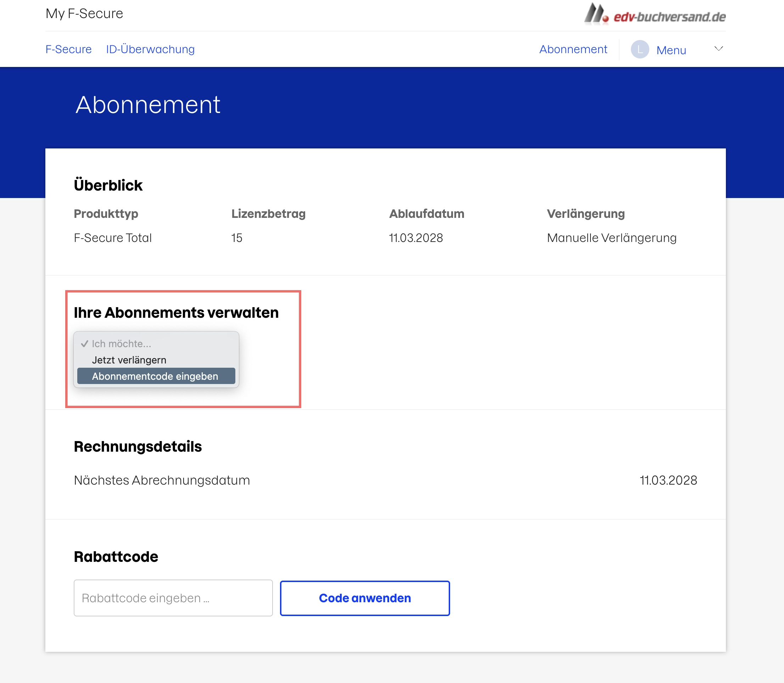Click the 'Ihre Abonnements verwalten' heading
This screenshot has height=683, width=784.
coord(176,312)
